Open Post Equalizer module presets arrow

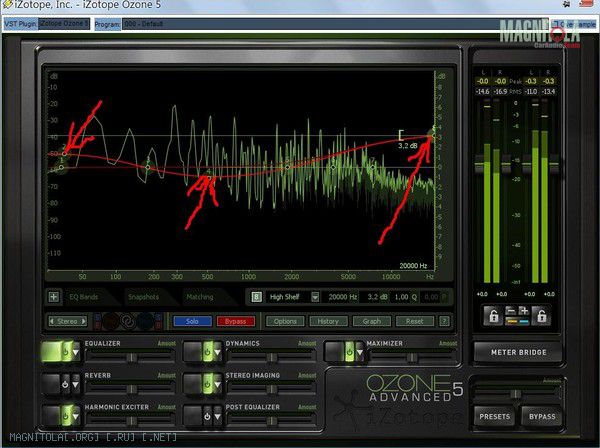point(217,416)
